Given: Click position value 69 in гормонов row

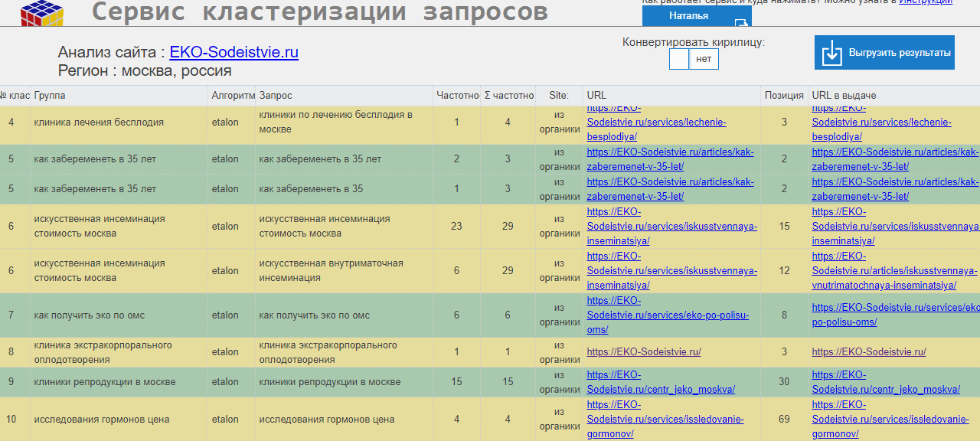Looking at the screenshot, I should 784,420.
